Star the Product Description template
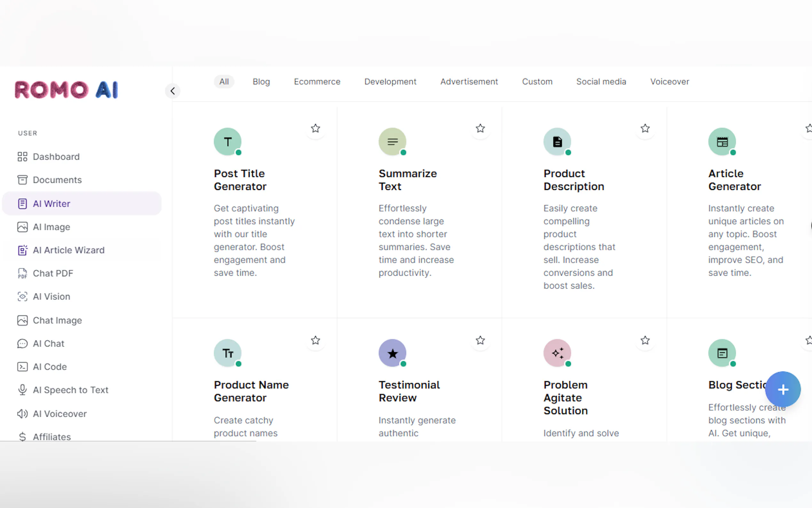812x508 pixels. 645,128
